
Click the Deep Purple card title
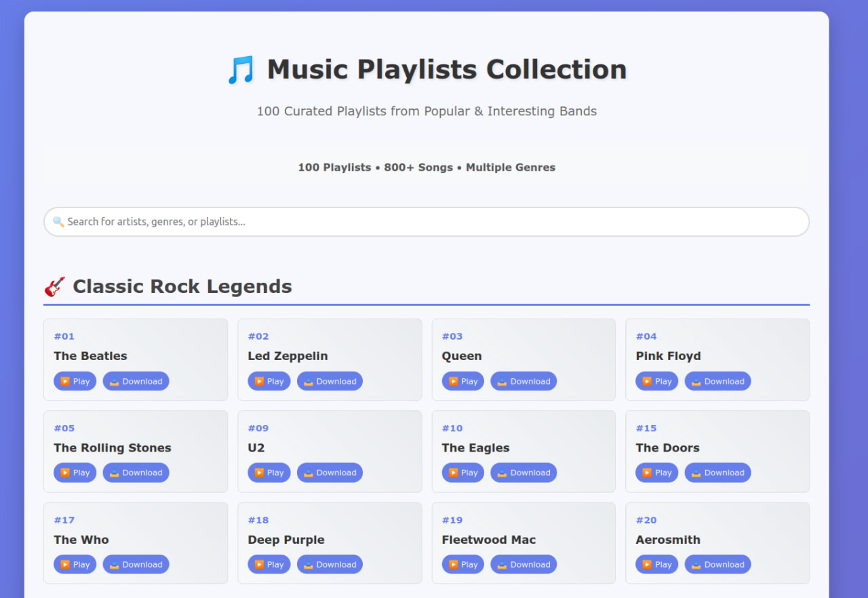286,540
